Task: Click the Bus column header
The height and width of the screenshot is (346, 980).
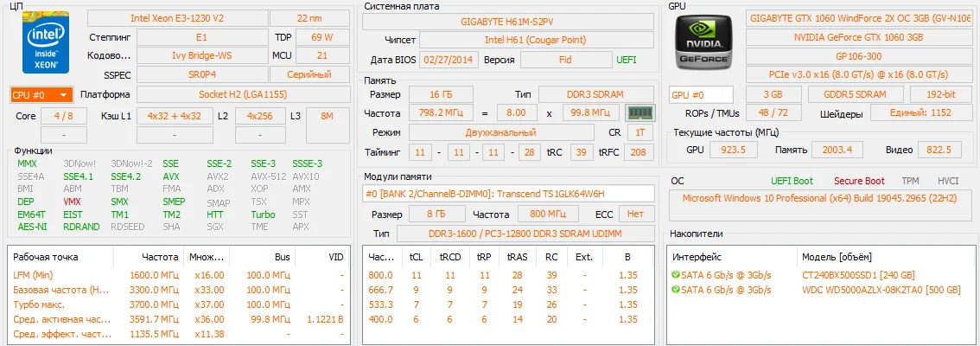Action: (283, 257)
